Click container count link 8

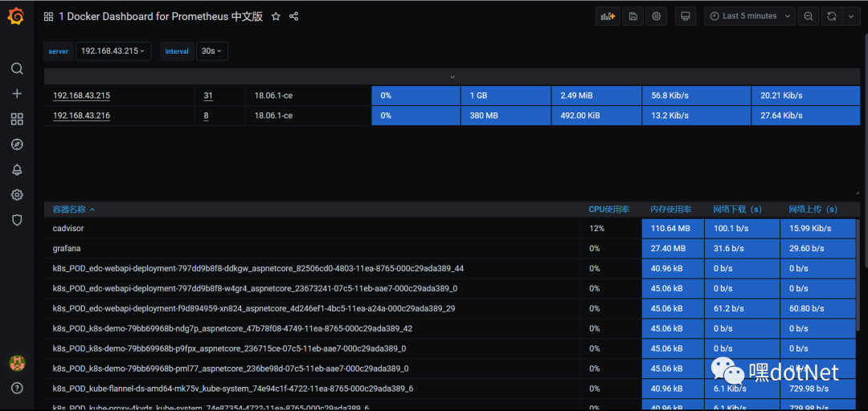pyautogui.click(x=207, y=116)
